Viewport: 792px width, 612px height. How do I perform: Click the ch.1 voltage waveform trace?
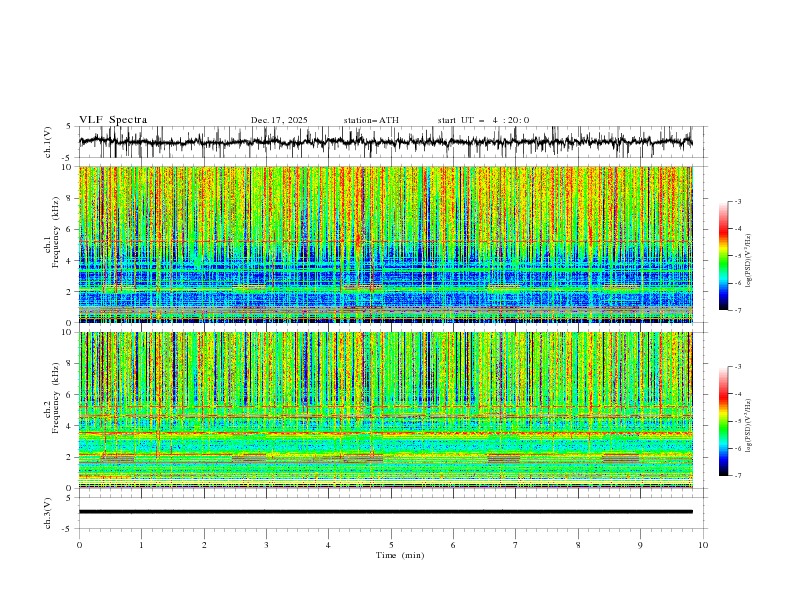coord(385,141)
